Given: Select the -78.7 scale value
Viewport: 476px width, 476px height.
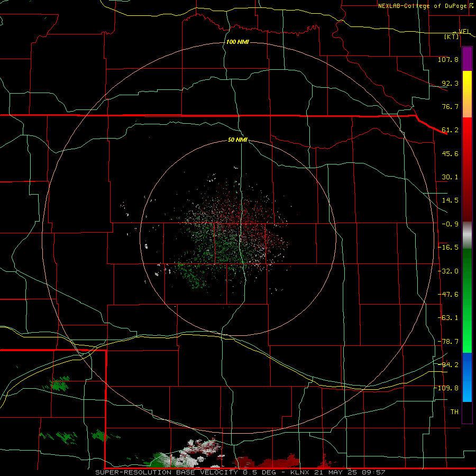Looking at the screenshot, I should coord(448,342).
